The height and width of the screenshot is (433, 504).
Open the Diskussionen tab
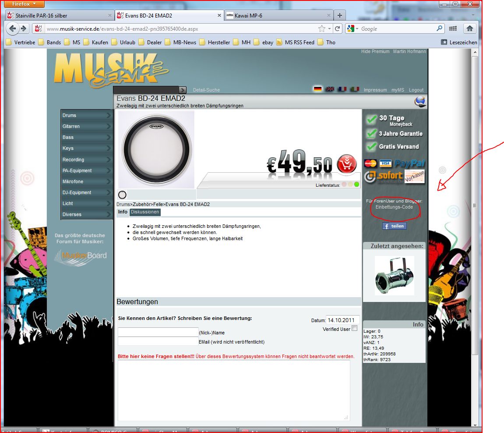click(x=145, y=212)
